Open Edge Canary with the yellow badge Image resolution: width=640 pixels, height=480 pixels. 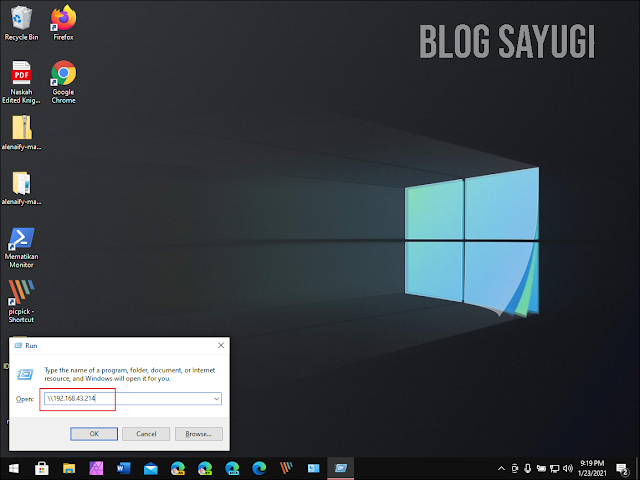178,468
